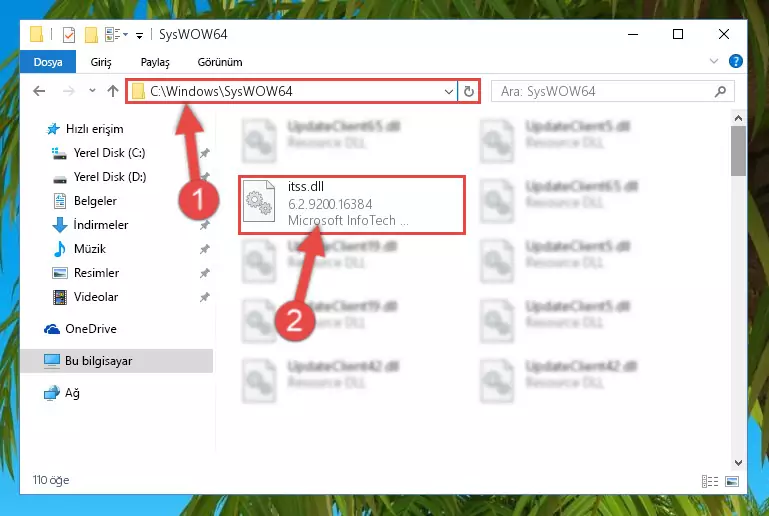Click the New folder icon in title bar
The height and width of the screenshot is (516, 769).
point(91,35)
